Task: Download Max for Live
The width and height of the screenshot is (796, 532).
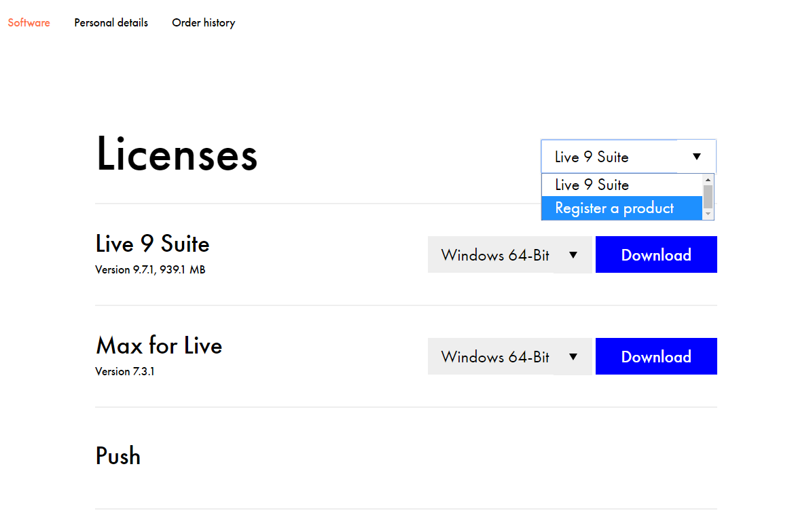Action: [x=656, y=356]
